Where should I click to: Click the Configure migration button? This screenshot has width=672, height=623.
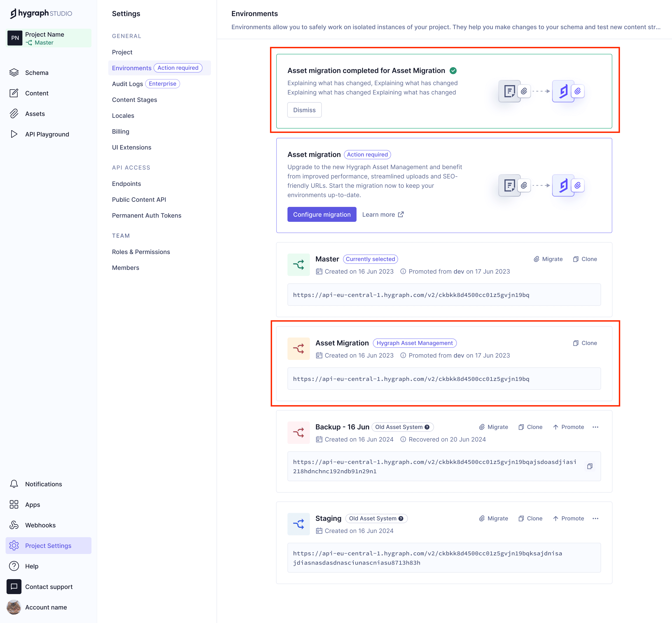point(322,214)
